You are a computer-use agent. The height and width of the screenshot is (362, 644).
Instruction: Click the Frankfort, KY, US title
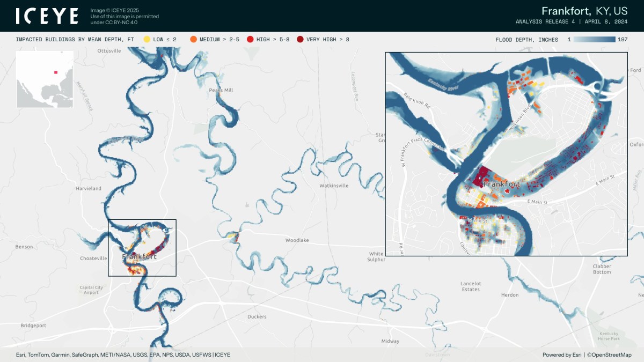click(584, 11)
